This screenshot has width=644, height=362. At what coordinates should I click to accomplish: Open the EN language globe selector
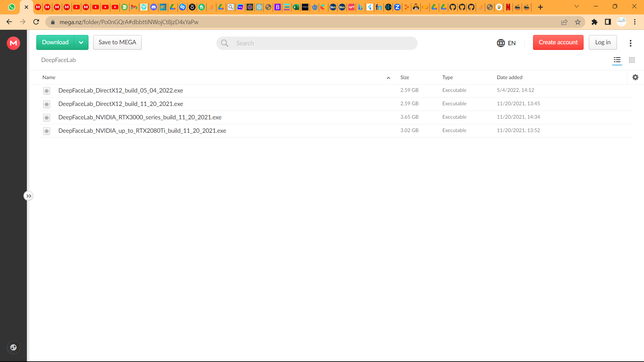pyautogui.click(x=501, y=43)
